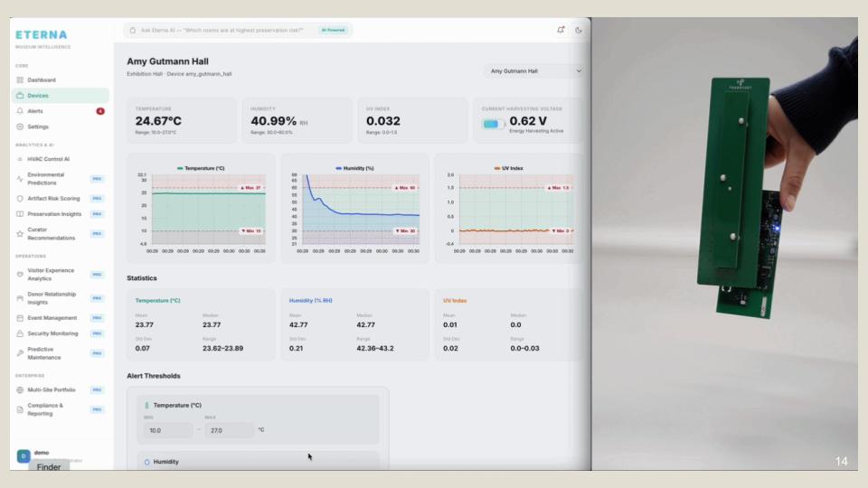868x488 pixels.
Task: Click the ETERNA logo
Action: [x=42, y=35]
